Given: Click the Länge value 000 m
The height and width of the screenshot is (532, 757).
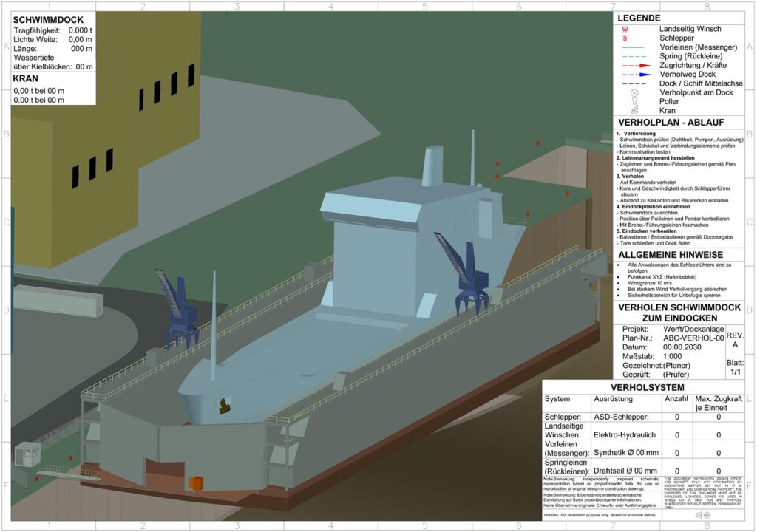Looking at the screenshot, I should pos(81,49).
